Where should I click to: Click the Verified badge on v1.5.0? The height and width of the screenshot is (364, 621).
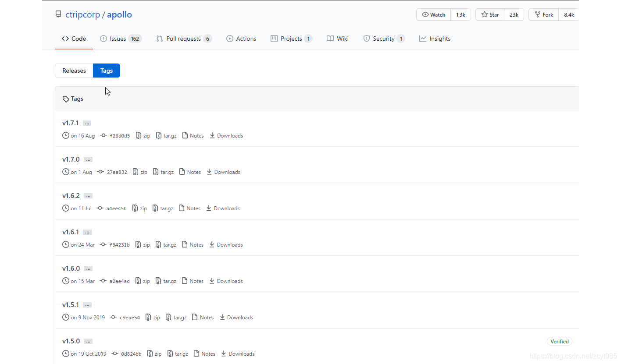[x=560, y=342]
